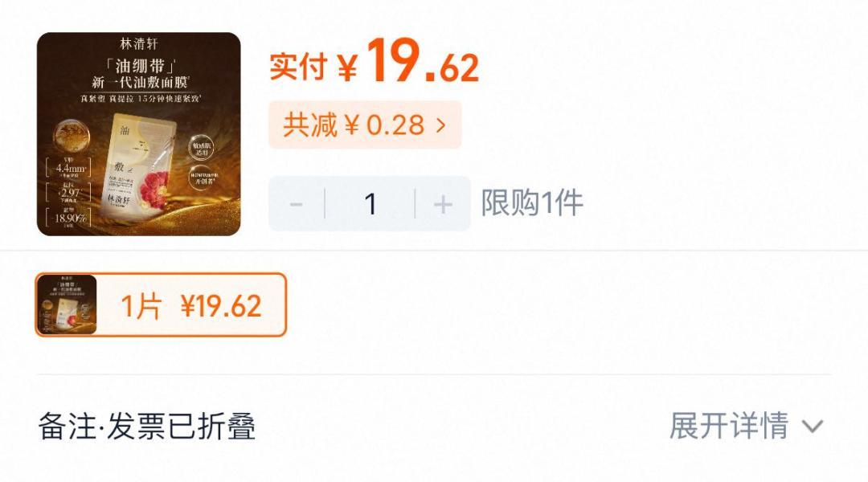Tap the small thumbnail in 1片 option
The width and height of the screenshot is (868, 482).
click(68, 305)
